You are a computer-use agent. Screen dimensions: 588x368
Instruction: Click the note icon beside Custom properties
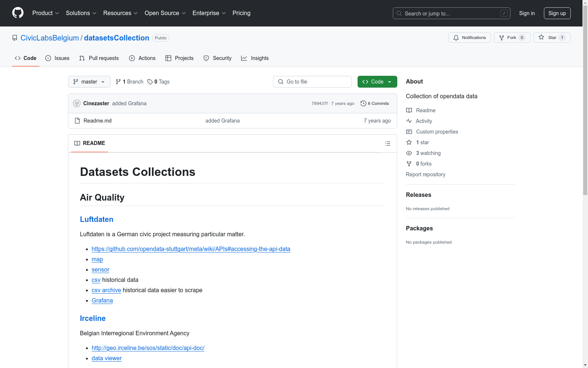[x=409, y=132]
